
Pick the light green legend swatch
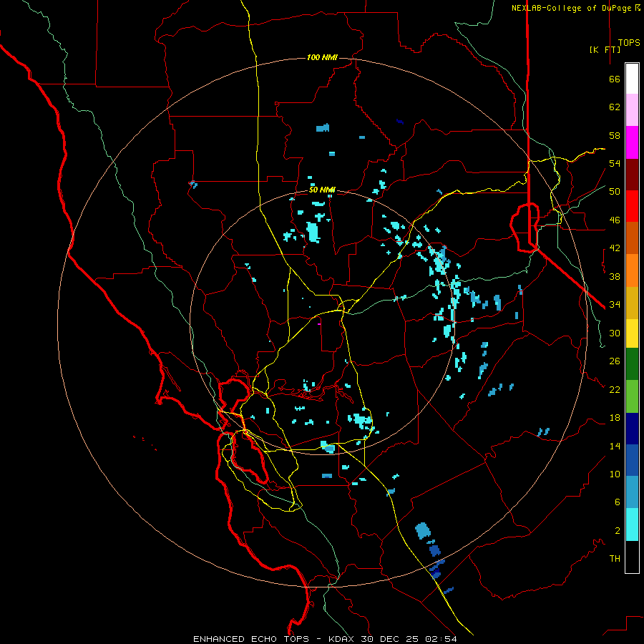632,396
